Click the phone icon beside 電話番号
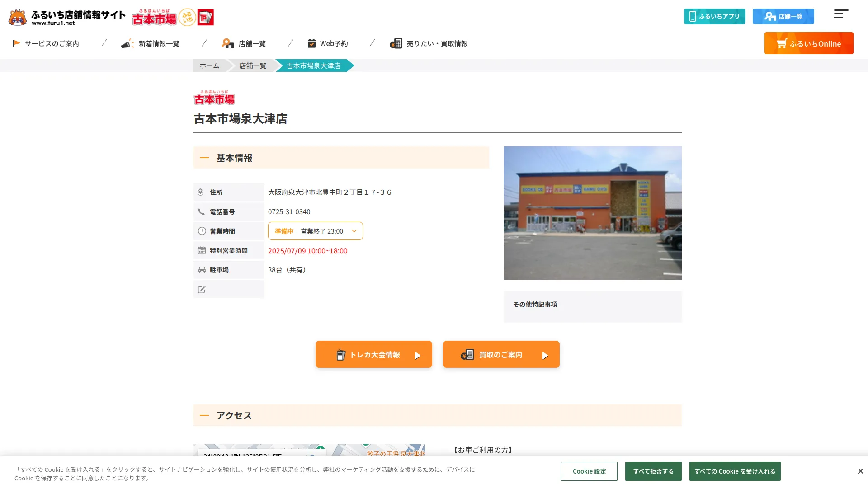Image resolution: width=868 pixels, height=488 pixels. [201, 211]
